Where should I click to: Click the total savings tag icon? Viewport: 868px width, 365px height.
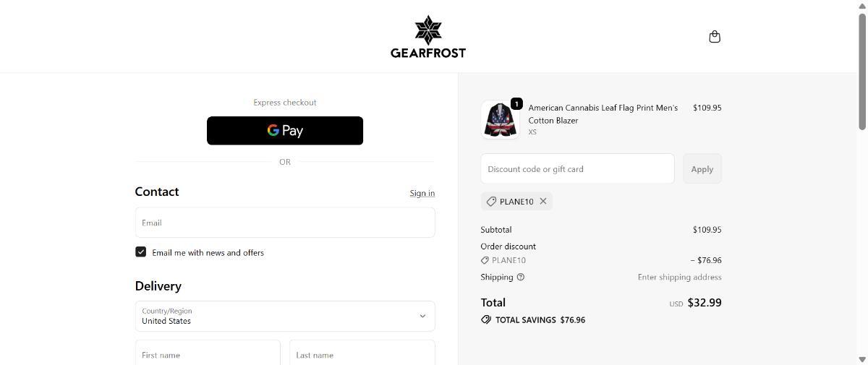(486, 319)
